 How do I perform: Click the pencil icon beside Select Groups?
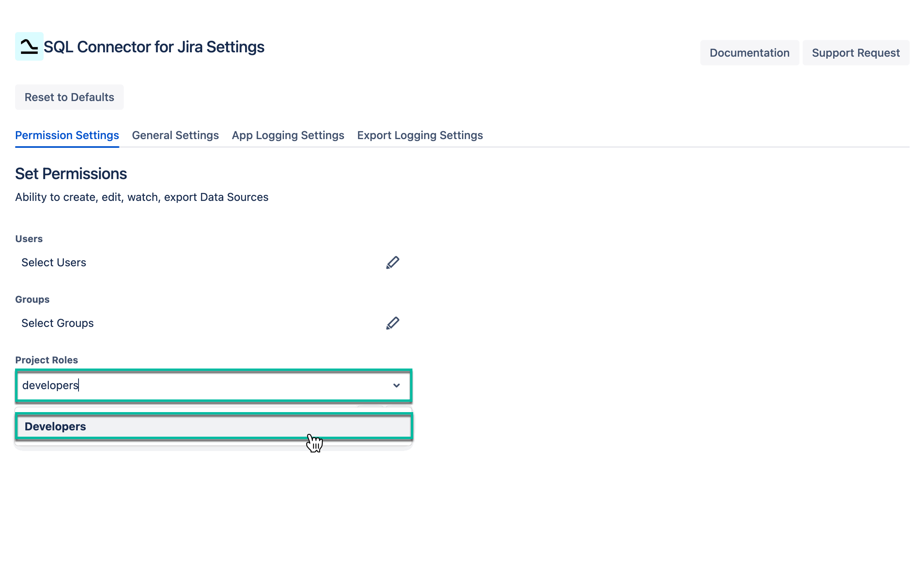tap(392, 323)
